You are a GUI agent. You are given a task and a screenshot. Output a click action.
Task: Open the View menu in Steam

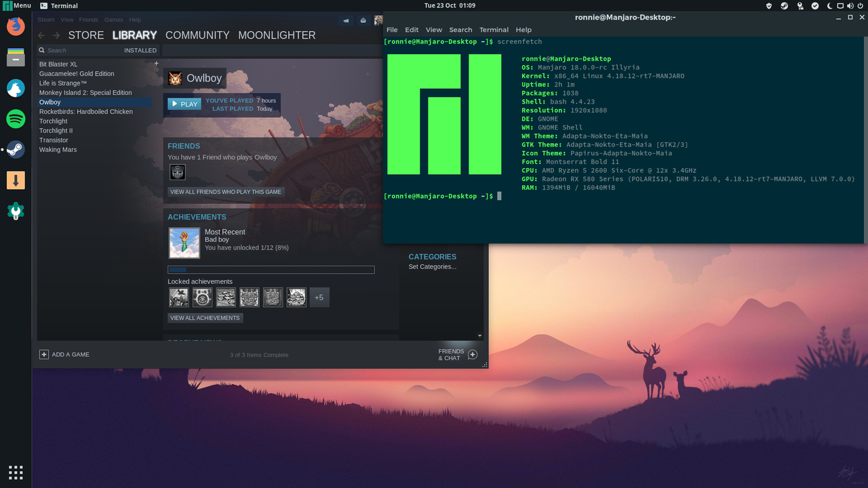(66, 20)
